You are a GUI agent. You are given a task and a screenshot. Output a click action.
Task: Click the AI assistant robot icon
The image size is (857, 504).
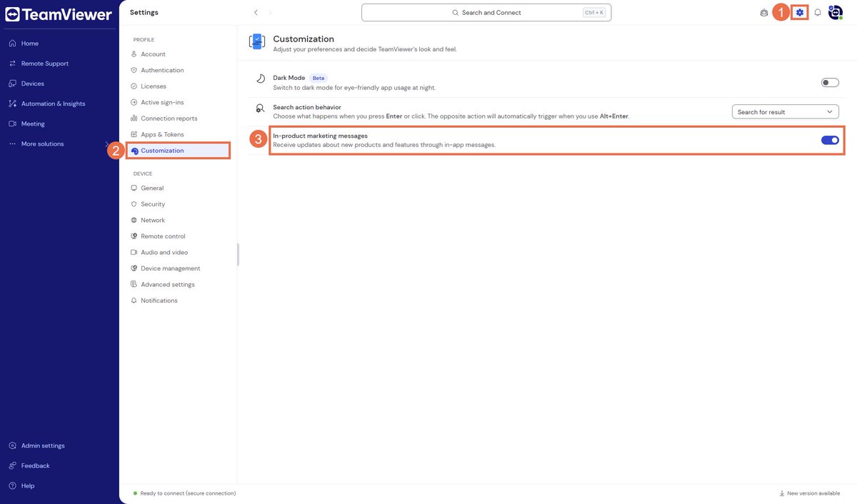[764, 12]
